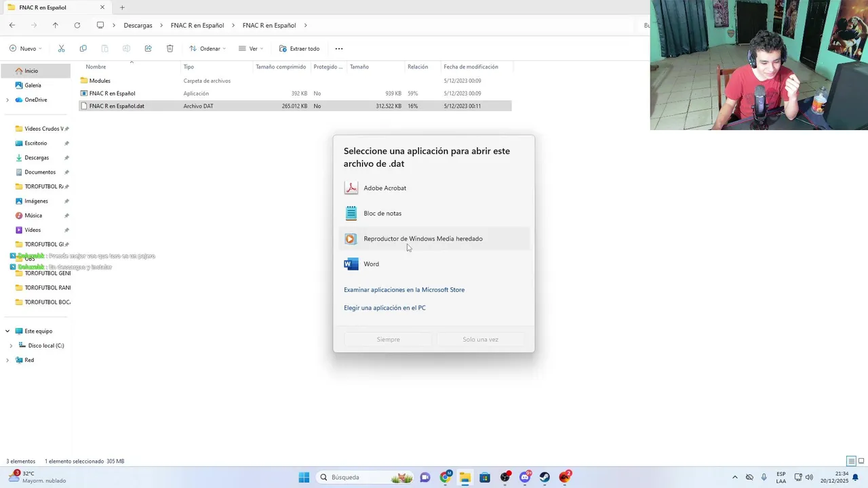This screenshot has height=488, width=868.
Task: Pick Word in the open-with list
Action: [434, 264]
